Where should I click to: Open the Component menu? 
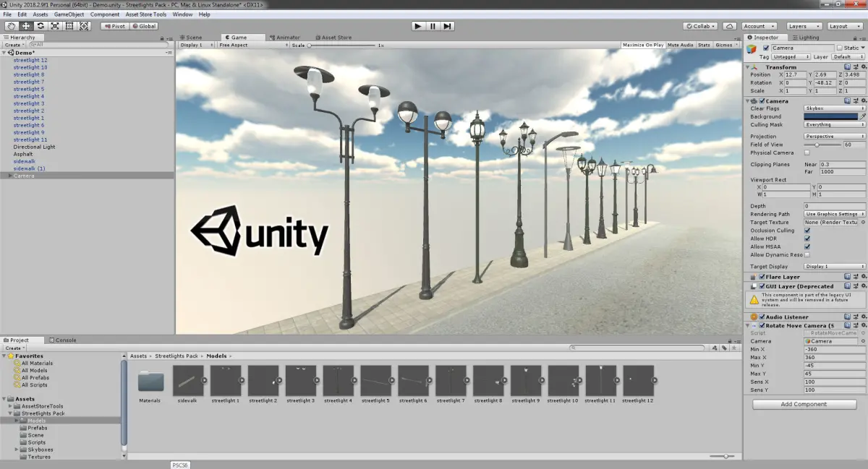pyautogui.click(x=105, y=14)
